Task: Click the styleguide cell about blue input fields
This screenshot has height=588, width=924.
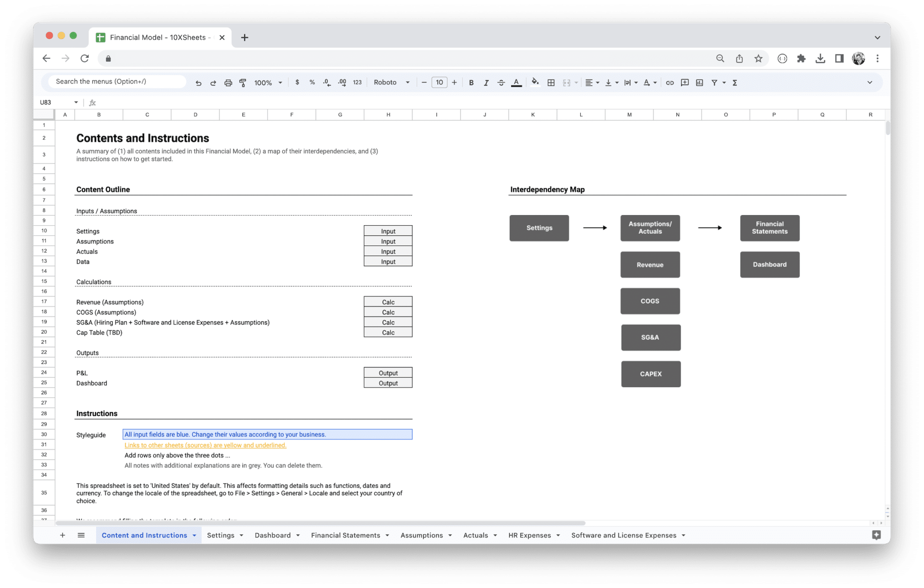Action: click(267, 434)
